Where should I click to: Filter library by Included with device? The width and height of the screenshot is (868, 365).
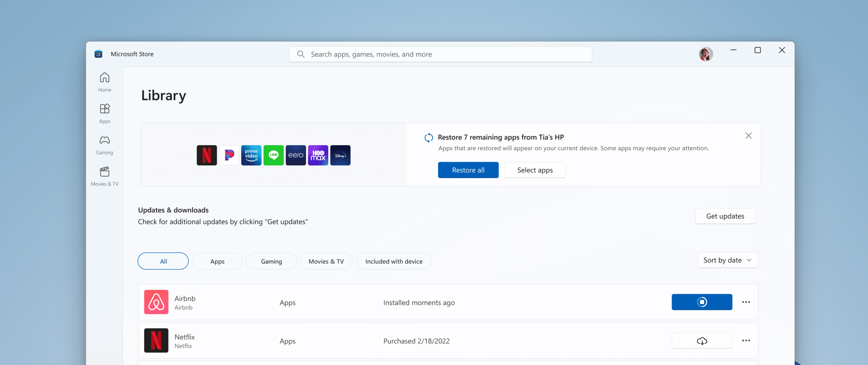click(394, 261)
